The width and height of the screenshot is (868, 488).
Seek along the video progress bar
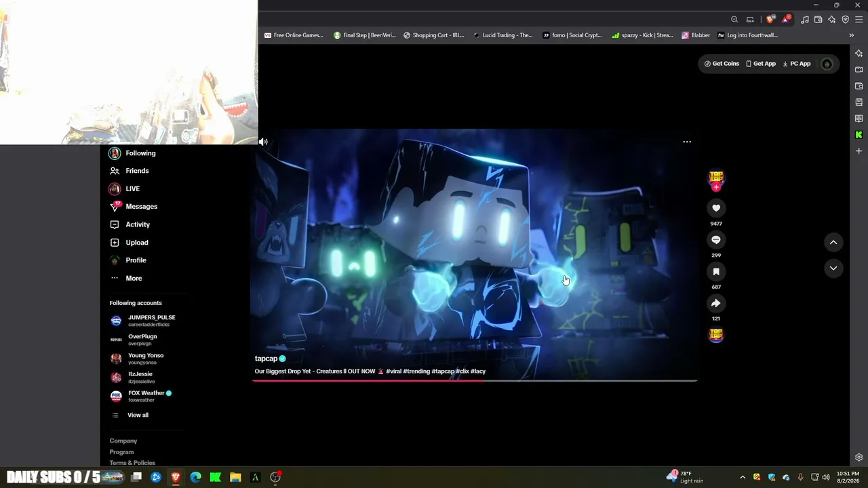click(x=475, y=381)
